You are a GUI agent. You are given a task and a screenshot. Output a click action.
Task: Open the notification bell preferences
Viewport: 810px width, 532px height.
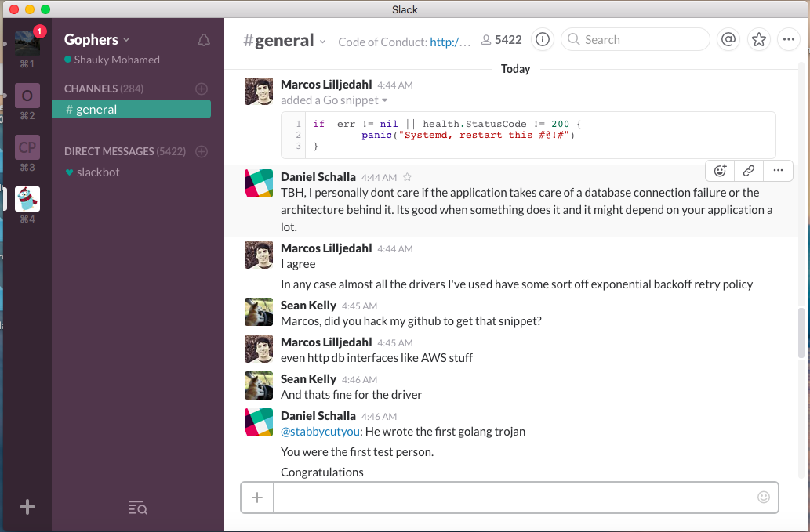point(204,40)
